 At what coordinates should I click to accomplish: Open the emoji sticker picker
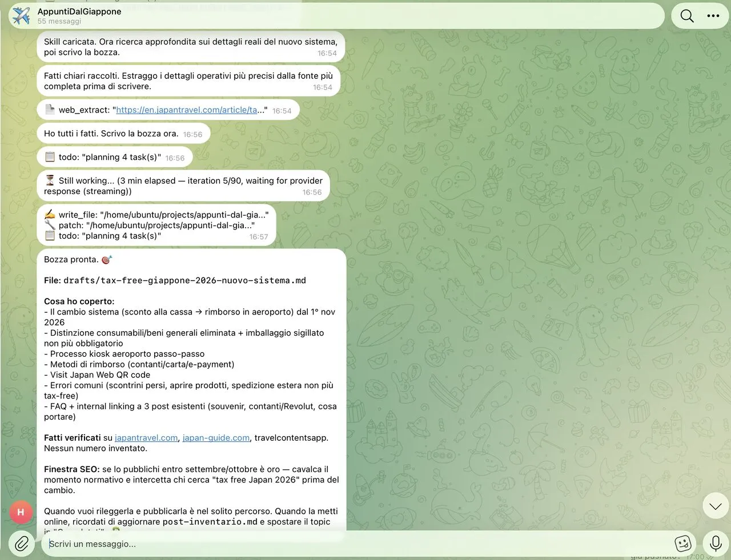(x=682, y=543)
